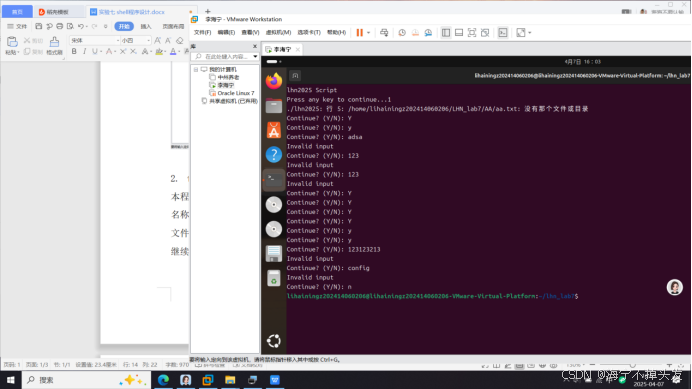Open VMware 文件(F) menu
692x389 pixels.
pos(202,33)
